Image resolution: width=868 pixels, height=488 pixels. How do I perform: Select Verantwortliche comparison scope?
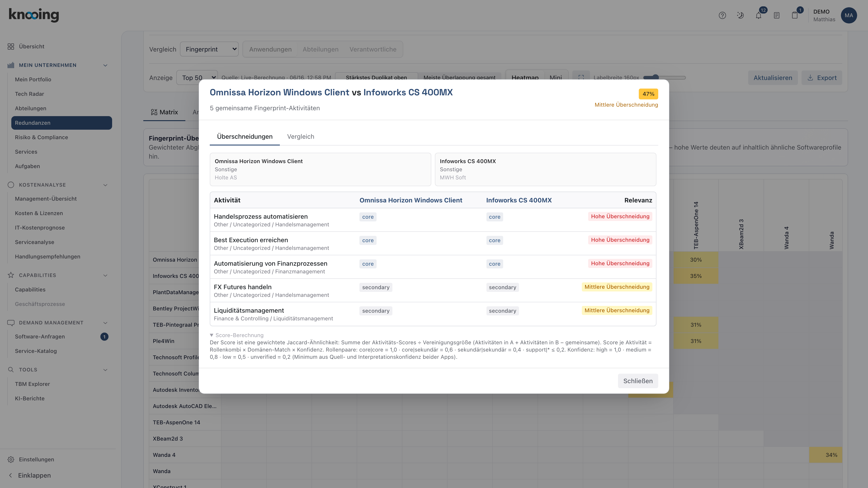click(373, 49)
